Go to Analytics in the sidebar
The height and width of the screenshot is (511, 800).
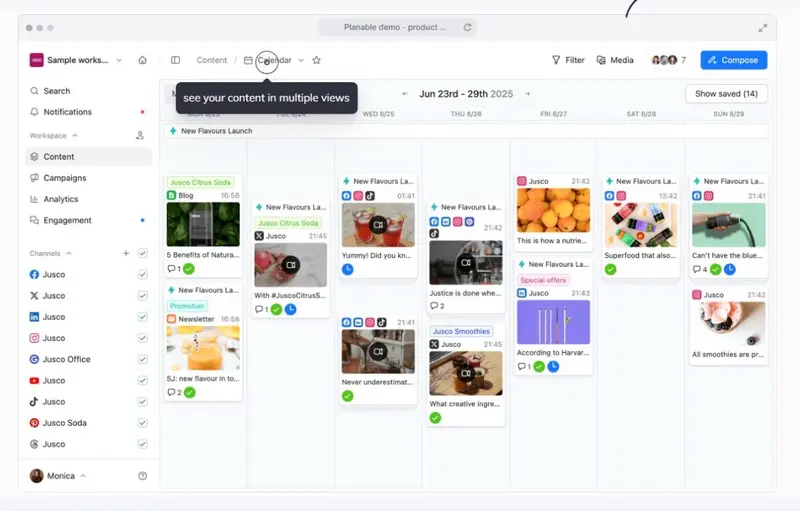(60, 199)
